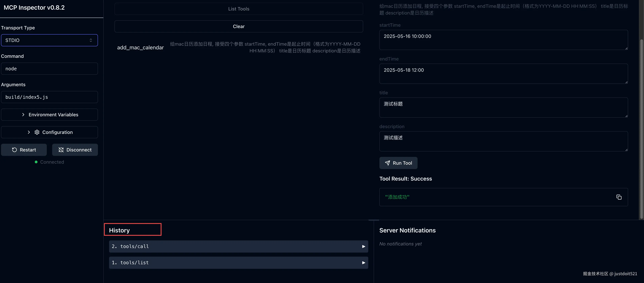Click the chevron beside Configuration
The height and width of the screenshot is (283, 644).
tap(29, 132)
